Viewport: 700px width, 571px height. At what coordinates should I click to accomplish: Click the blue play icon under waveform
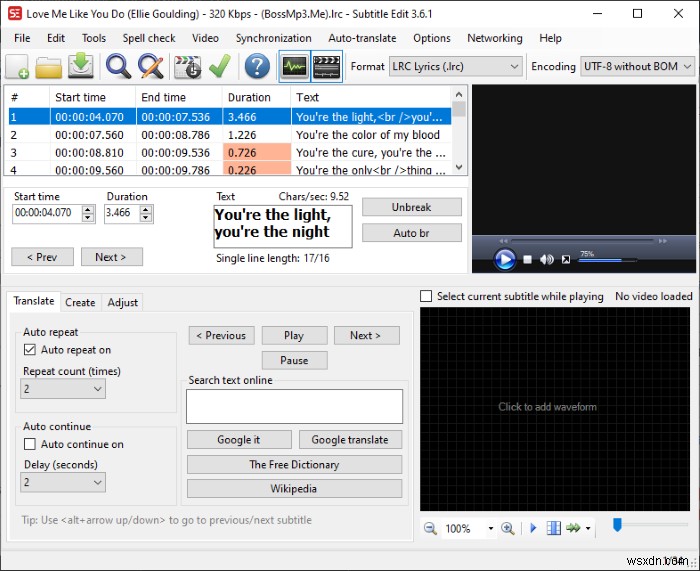pyautogui.click(x=533, y=529)
